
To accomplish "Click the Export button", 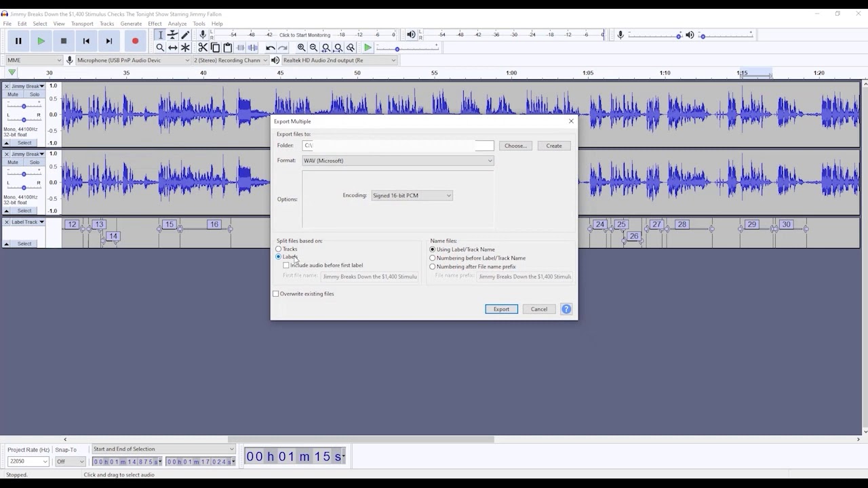I will click(x=501, y=309).
